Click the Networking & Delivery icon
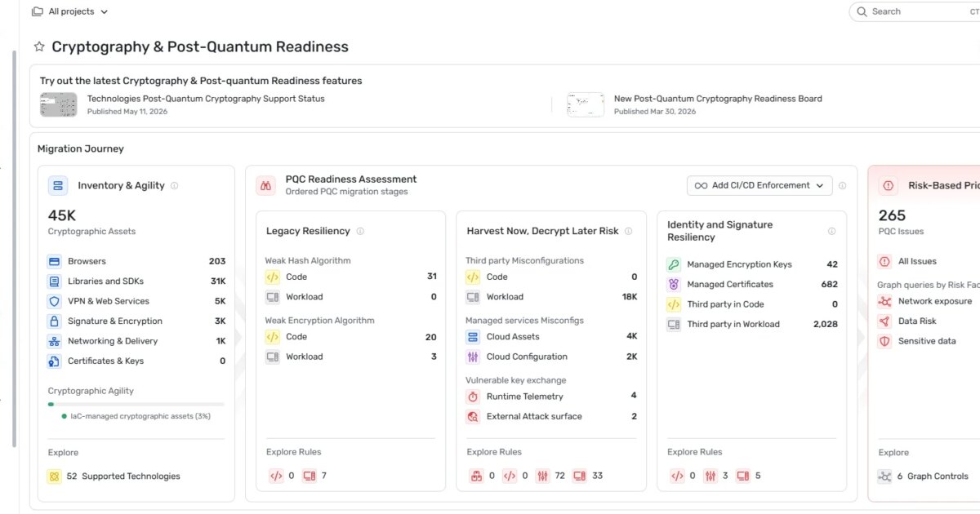 [55, 341]
